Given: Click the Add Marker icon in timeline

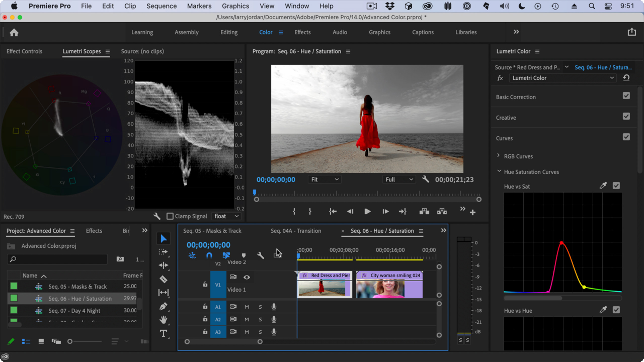Looking at the screenshot, I should point(244,255).
